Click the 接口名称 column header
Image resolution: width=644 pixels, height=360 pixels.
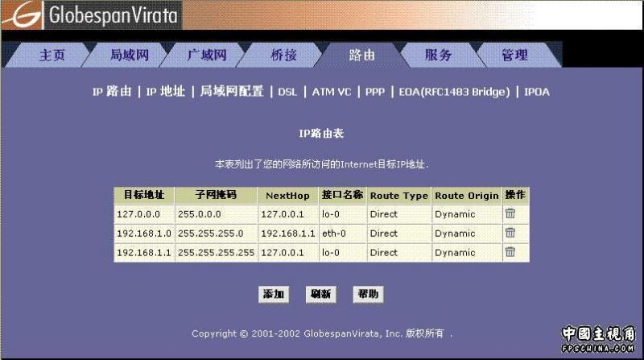343,195
